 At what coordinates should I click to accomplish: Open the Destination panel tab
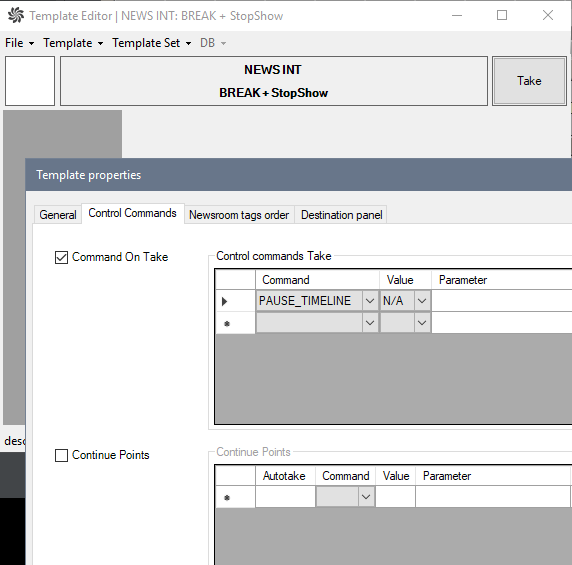(x=341, y=214)
